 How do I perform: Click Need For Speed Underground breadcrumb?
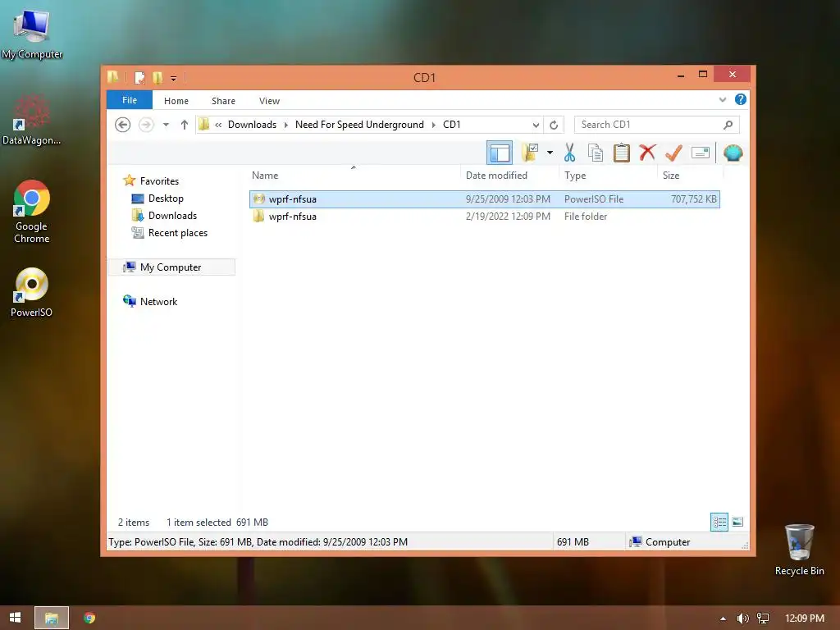(x=359, y=125)
